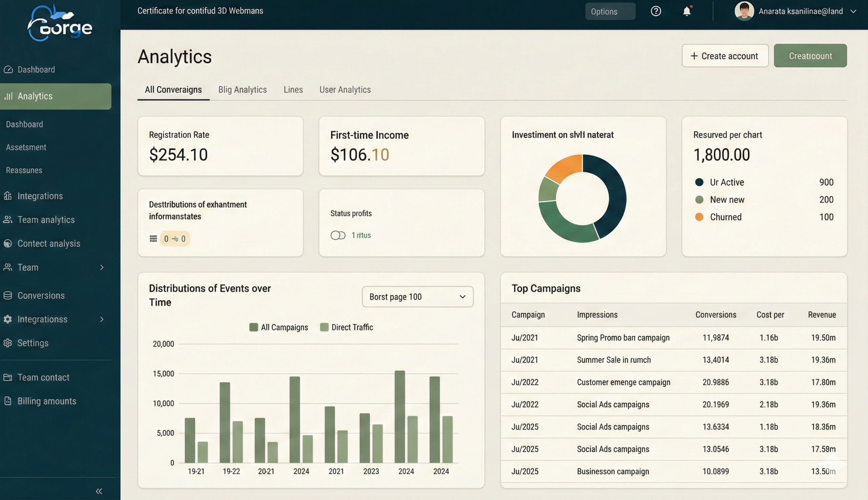Click the Create account button
Viewport: 868px width, 500px height.
click(x=725, y=56)
